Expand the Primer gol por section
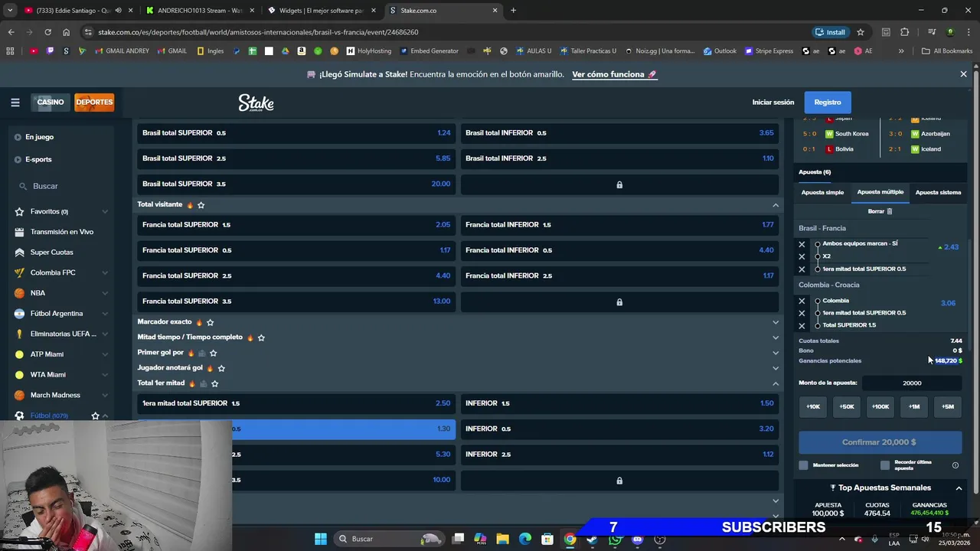This screenshot has width=980, height=551. 776,353
